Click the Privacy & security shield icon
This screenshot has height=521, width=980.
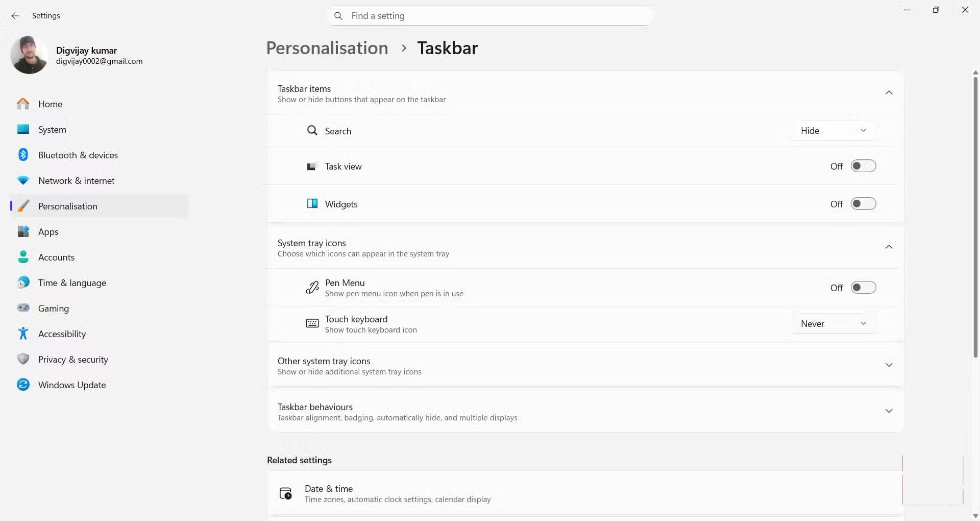coord(23,359)
